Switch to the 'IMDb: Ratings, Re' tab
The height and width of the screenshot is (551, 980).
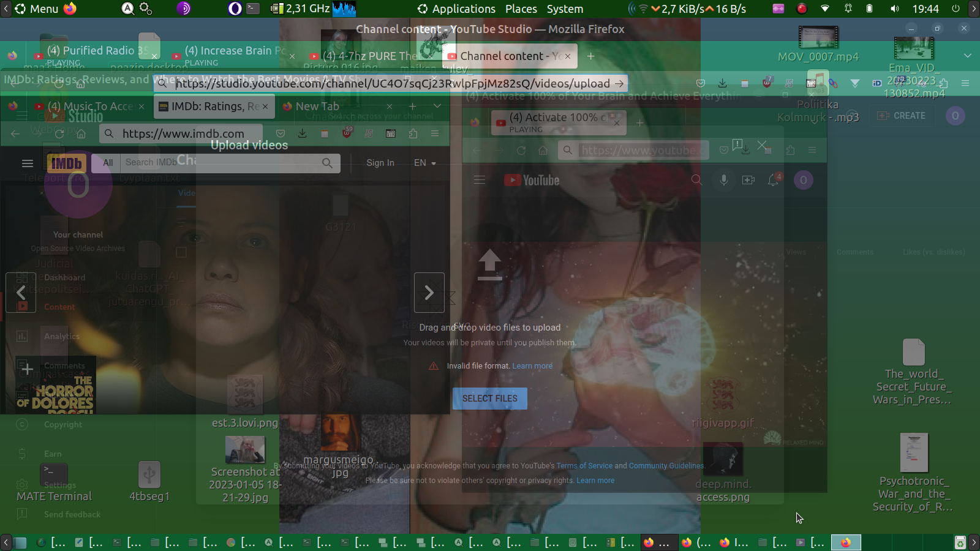[213, 107]
